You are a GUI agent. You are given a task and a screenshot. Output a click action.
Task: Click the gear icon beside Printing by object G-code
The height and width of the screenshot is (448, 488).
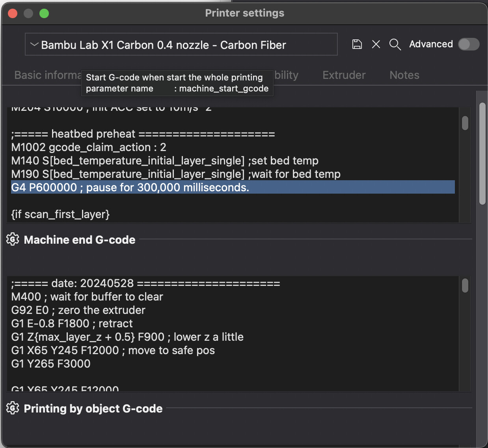click(x=13, y=408)
